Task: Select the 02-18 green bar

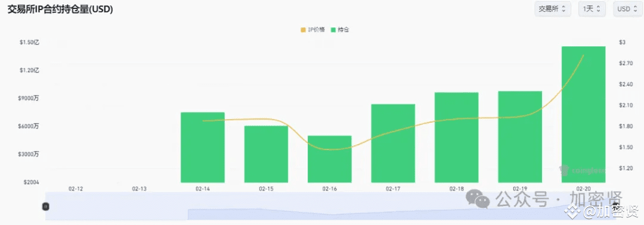Action: click(456, 137)
